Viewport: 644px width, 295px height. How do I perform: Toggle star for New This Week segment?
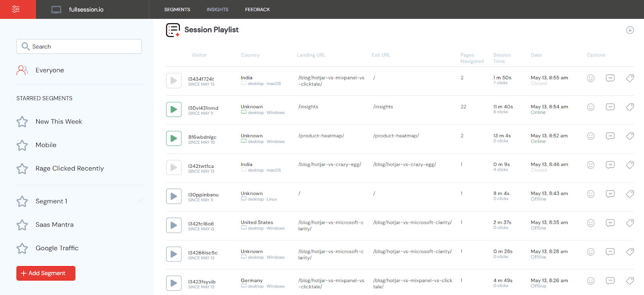click(x=22, y=122)
